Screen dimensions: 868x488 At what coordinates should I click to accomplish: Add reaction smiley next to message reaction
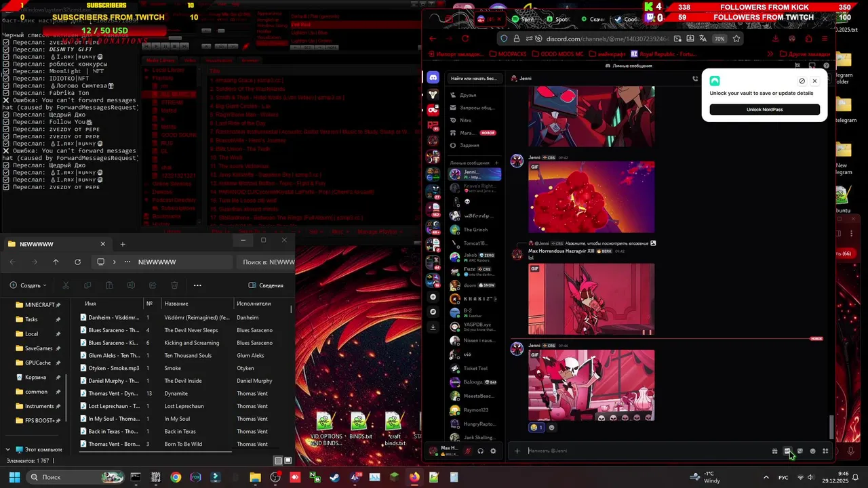point(551,428)
